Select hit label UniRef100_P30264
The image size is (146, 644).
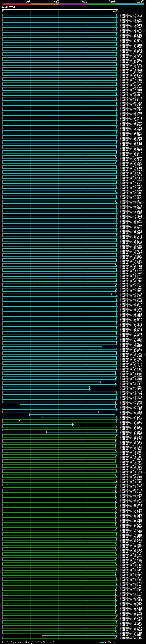pos(131,301)
